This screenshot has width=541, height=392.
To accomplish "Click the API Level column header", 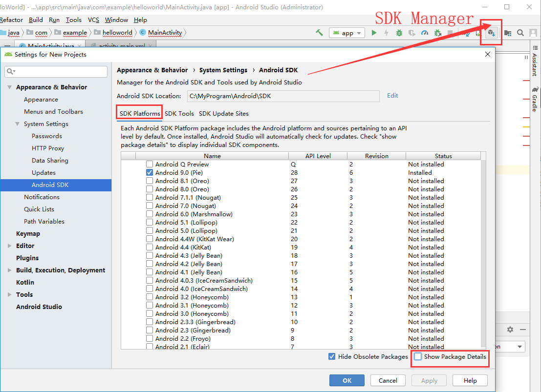I will coord(318,156).
